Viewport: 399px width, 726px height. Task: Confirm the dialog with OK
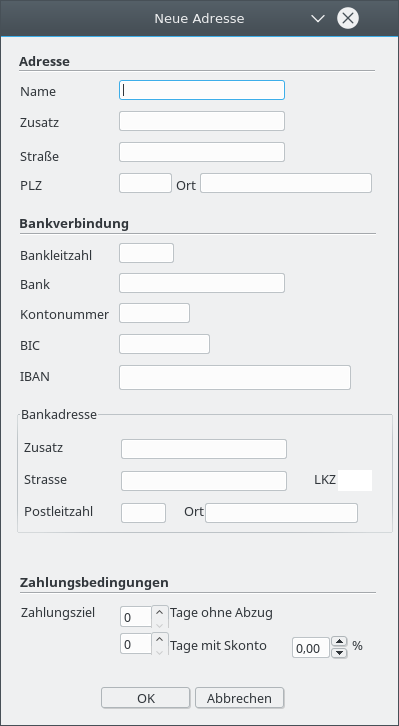pos(146,698)
